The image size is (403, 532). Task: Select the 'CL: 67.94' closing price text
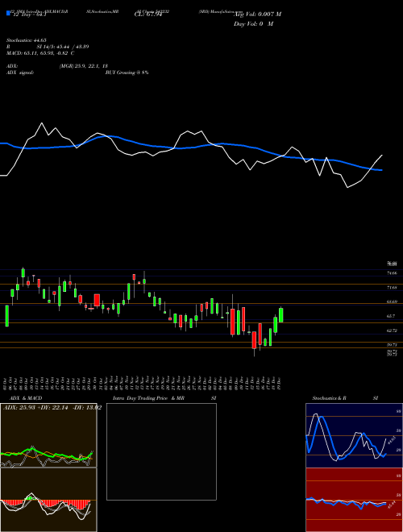(148, 14)
